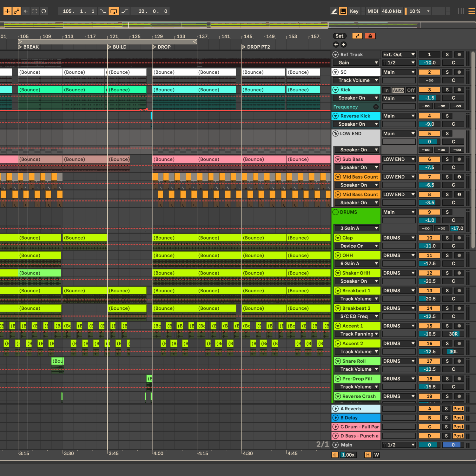Deactivate the Clap track using its number button
Screen dimensions: 476x476
429,238
